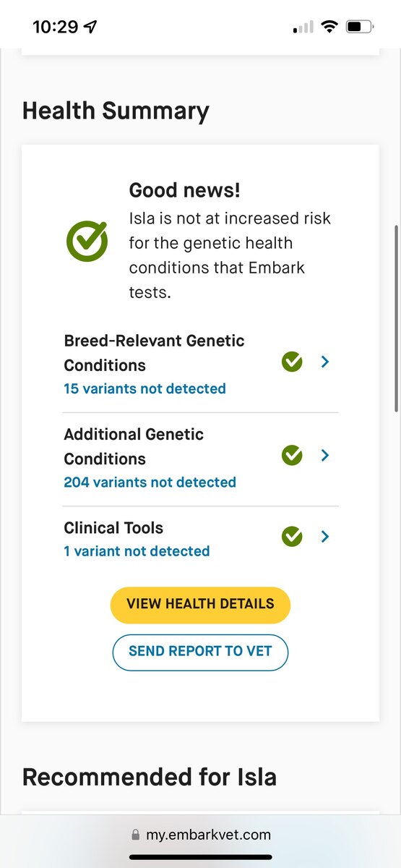Tap the large green checkmark beside Good news
This screenshot has width=401, height=868.
[87, 241]
